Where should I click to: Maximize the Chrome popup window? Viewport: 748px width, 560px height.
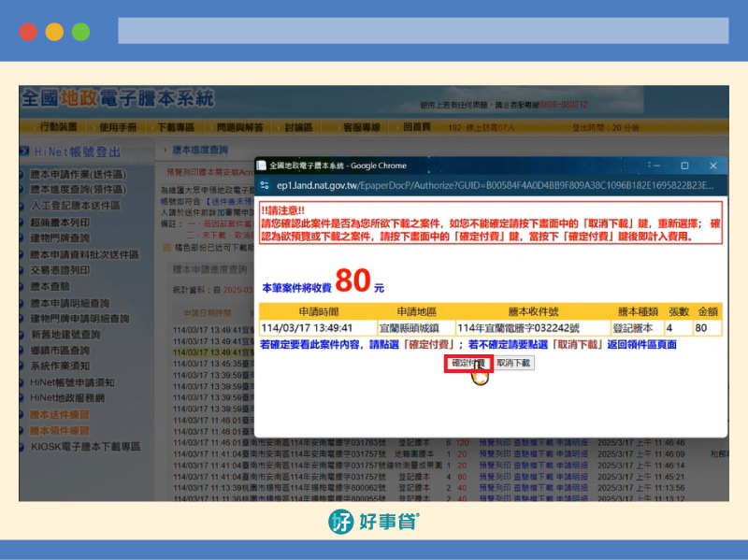[683, 165]
